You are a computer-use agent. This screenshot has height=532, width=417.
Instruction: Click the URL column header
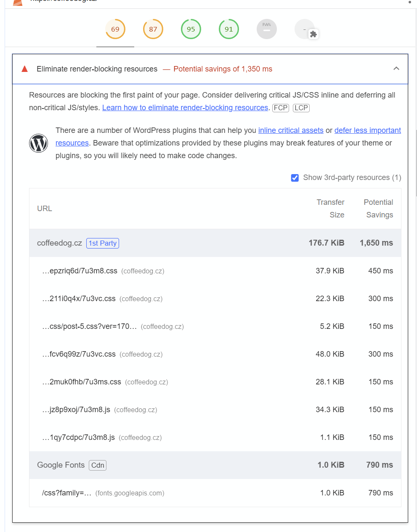pyautogui.click(x=45, y=209)
